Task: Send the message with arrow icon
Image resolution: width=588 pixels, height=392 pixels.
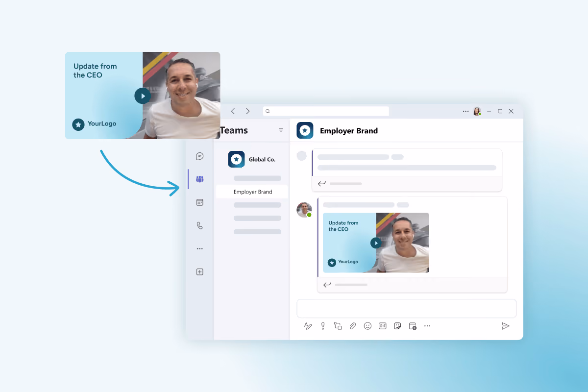Action: [506, 326]
